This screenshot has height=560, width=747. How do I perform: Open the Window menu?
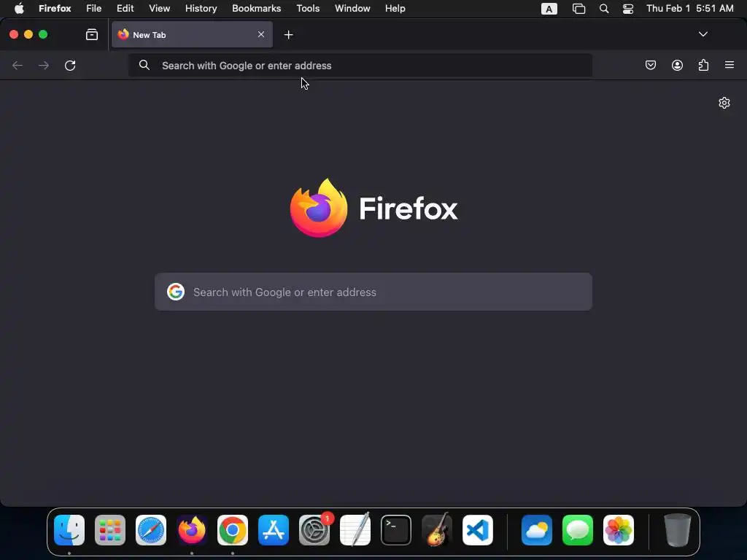(x=352, y=9)
